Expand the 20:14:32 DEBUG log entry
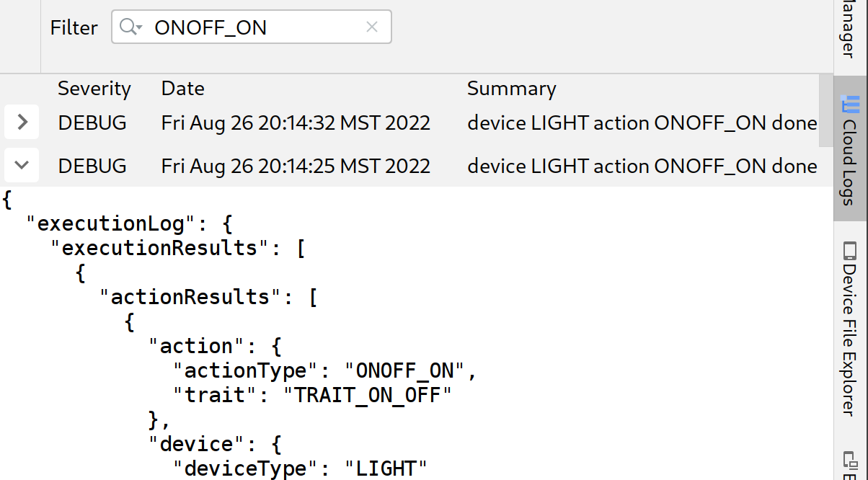Viewport: 868px width, 480px height. click(x=21, y=122)
